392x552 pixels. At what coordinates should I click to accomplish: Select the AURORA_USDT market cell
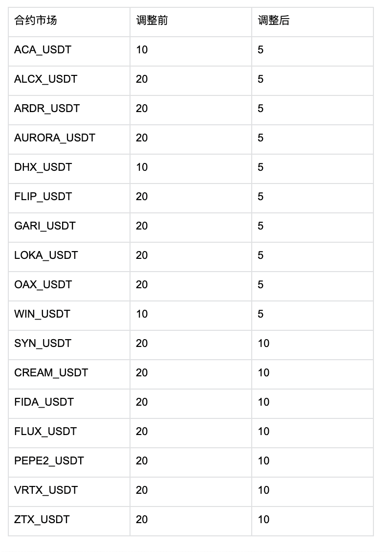click(x=55, y=138)
